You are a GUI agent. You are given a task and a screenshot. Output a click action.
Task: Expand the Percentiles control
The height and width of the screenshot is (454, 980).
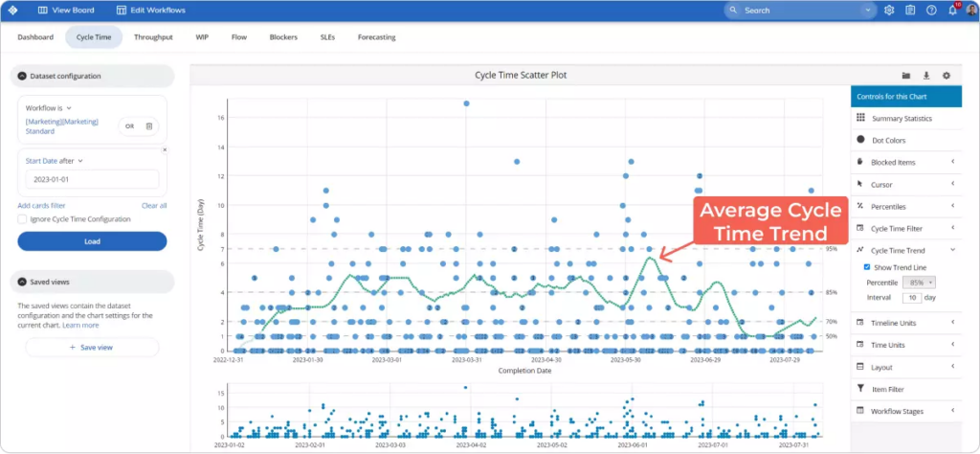point(906,206)
